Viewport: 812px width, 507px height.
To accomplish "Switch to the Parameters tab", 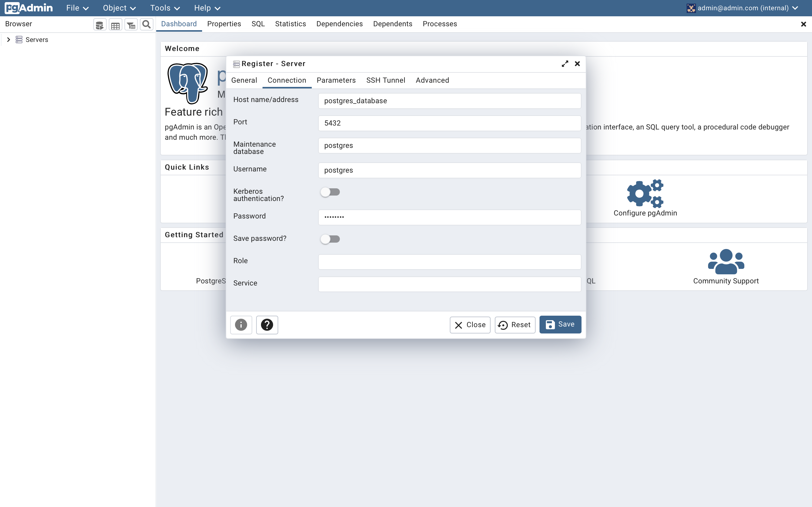I will 336,81.
